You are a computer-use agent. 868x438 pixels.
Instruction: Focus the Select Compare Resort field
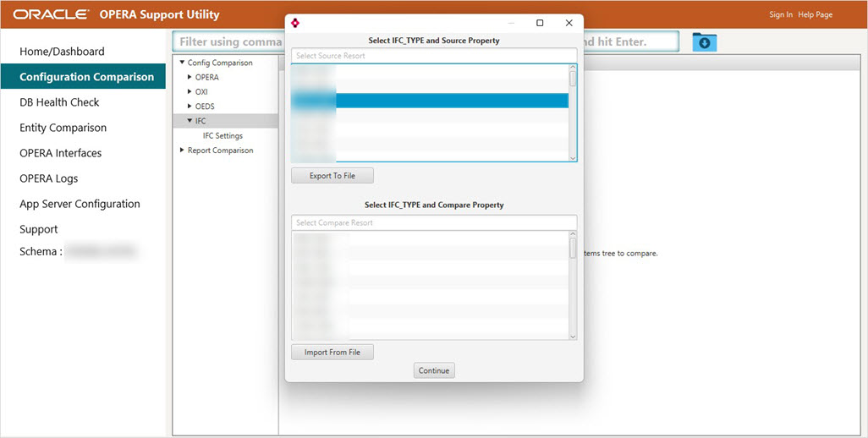(434, 222)
